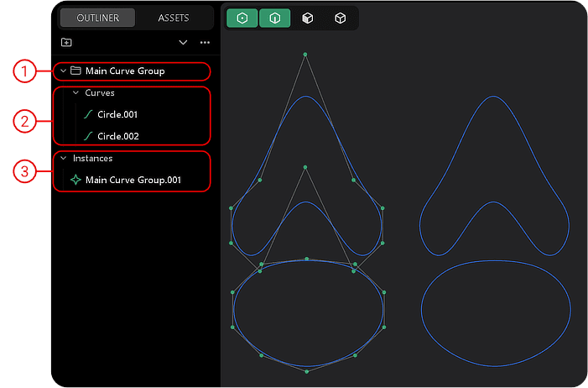Collapse the Curves section chevron
588x388 pixels.
point(75,92)
